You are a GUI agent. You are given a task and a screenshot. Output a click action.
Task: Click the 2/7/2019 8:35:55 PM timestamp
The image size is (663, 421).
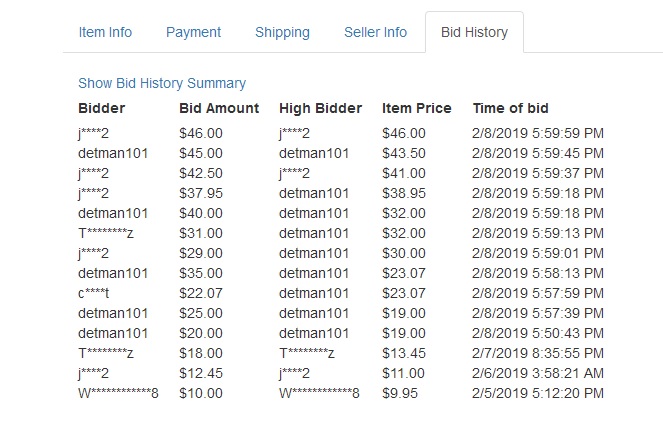(538, 353)
